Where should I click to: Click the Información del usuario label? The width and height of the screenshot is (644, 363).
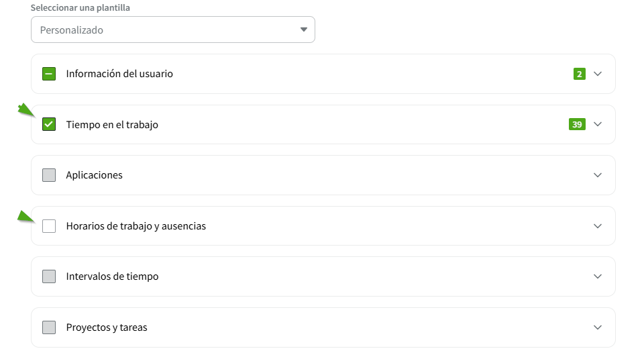(119, 74)
